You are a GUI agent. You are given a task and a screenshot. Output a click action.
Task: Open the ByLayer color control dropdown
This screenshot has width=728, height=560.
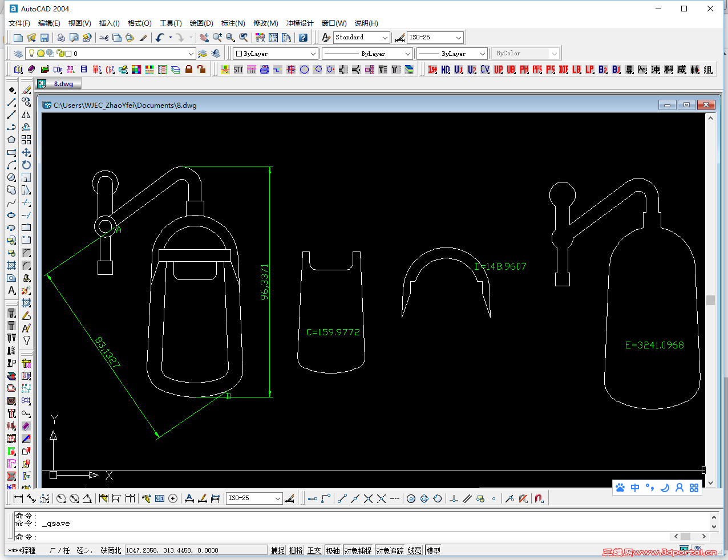pyautogui.click(x=313, y=54)
